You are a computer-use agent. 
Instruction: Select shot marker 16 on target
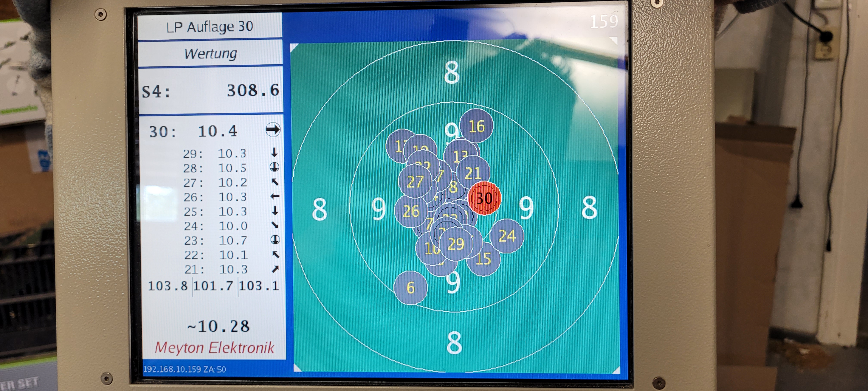point(476,126)
